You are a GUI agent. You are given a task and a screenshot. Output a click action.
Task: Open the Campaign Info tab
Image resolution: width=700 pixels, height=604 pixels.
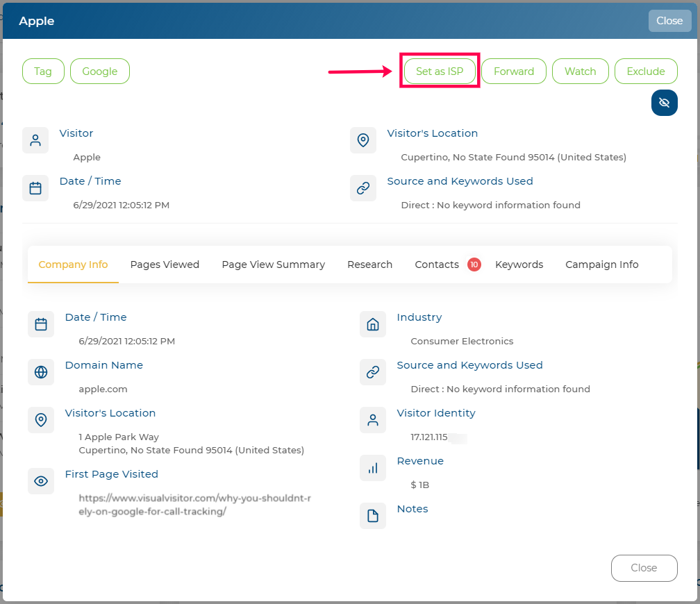tap(602, 265)
